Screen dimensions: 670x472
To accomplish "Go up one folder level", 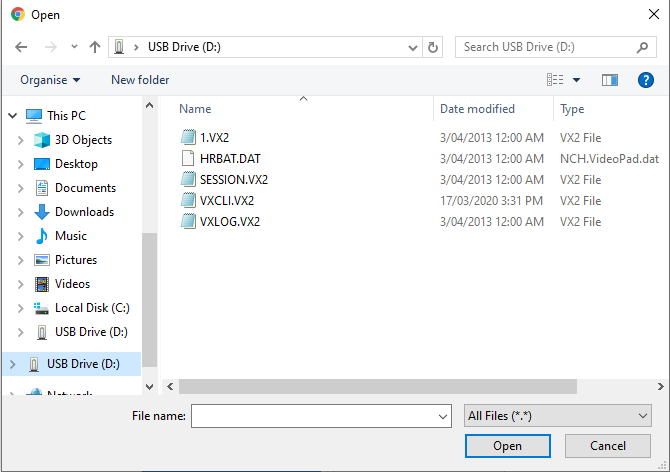I will click(x=95, y=47).
